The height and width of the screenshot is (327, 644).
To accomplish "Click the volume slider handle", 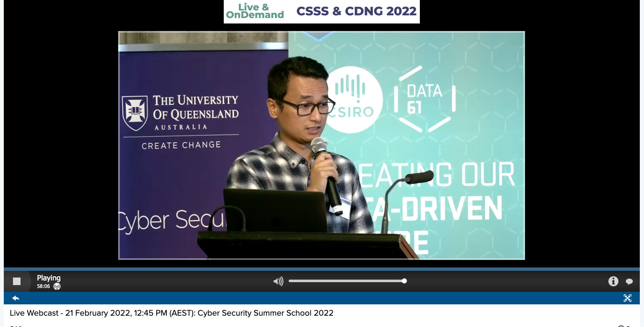I will coord(404,281).
